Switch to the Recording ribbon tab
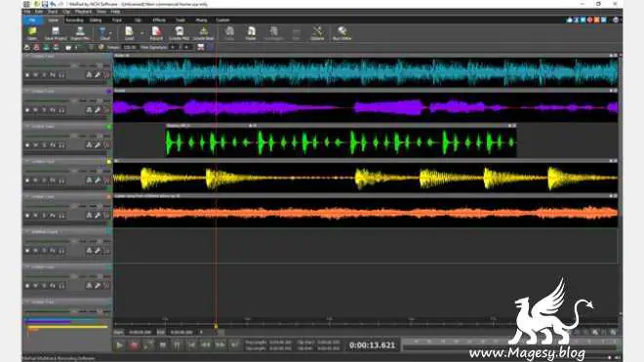644x362 pixels. click(75, 20)
